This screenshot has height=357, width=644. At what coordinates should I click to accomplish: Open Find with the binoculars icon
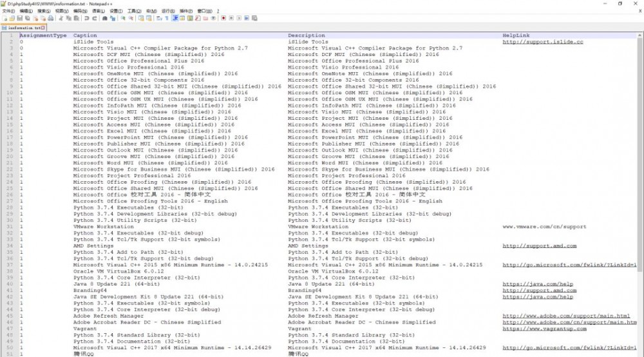[105, 18]
